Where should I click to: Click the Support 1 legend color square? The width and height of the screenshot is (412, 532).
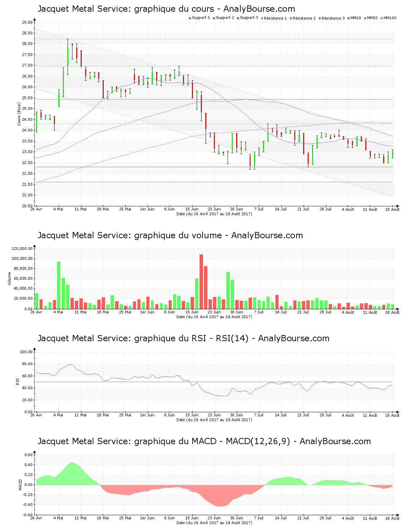(190, 18)
